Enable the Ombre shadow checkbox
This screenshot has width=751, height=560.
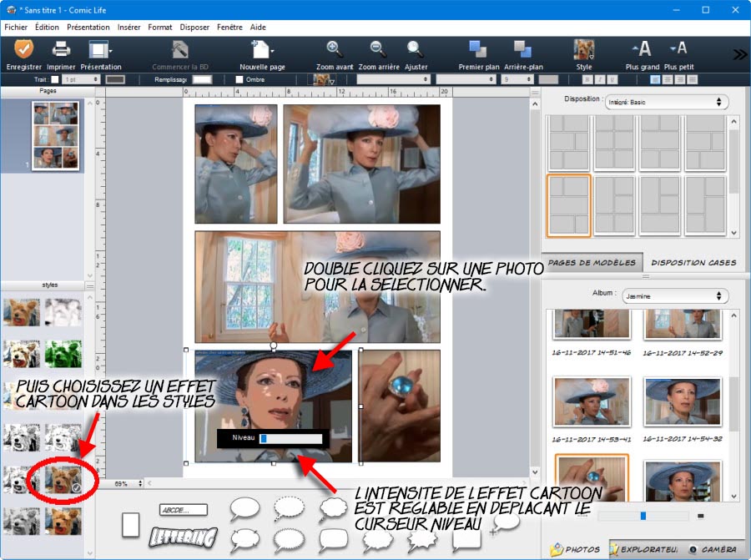[x=239, y=79]
